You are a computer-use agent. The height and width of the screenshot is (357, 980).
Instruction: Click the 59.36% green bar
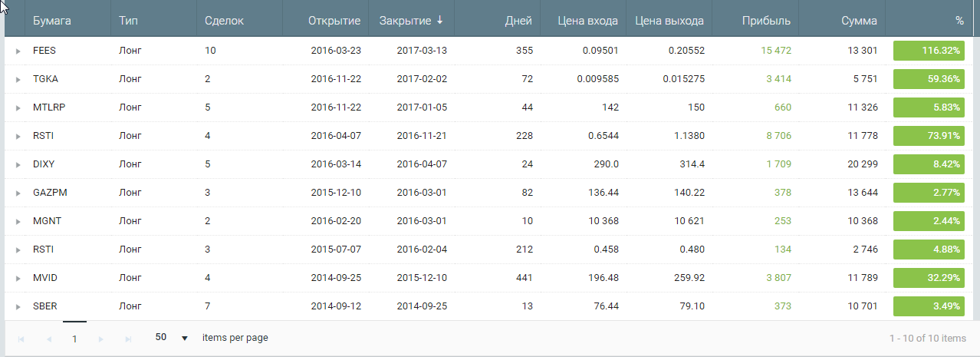(929, 79)
